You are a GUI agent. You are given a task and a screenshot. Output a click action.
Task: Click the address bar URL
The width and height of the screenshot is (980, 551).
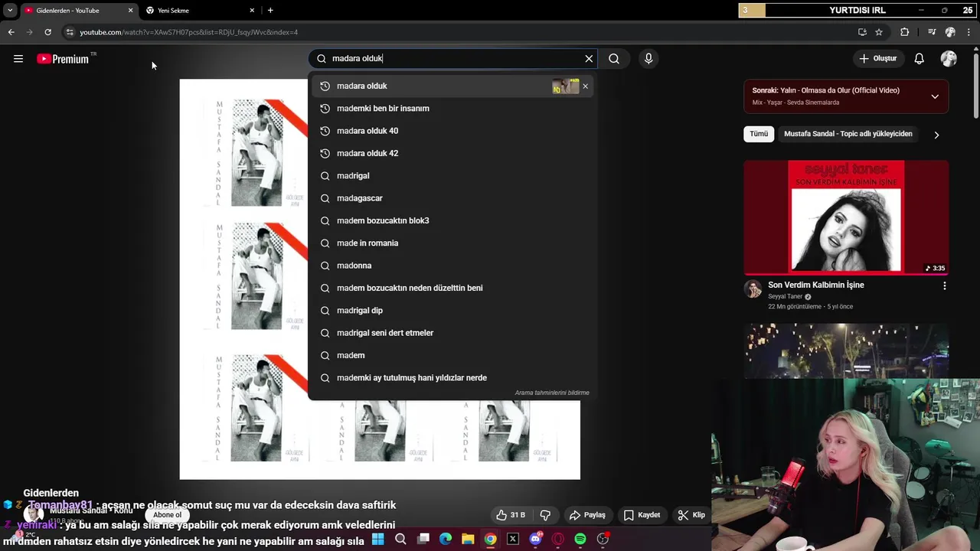pos(188,32)
